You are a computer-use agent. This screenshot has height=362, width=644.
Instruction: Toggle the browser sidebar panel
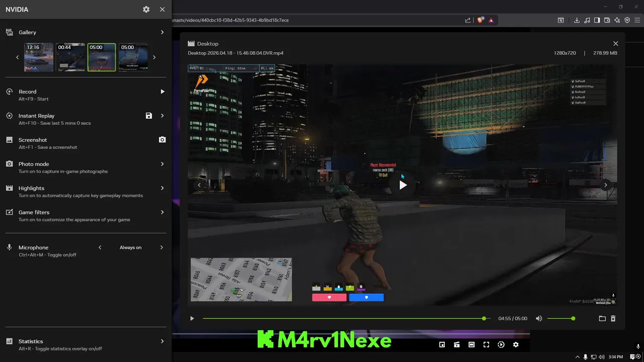(x=597, y=20)
